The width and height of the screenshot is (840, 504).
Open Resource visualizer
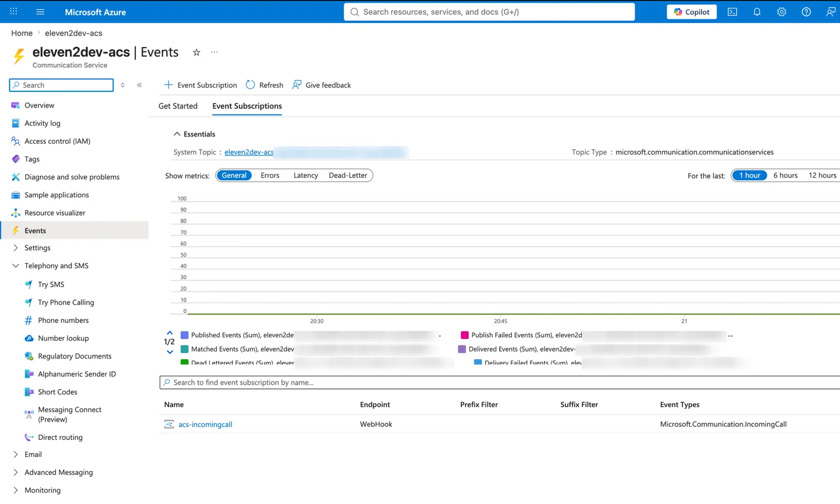(x=55, y=213)
